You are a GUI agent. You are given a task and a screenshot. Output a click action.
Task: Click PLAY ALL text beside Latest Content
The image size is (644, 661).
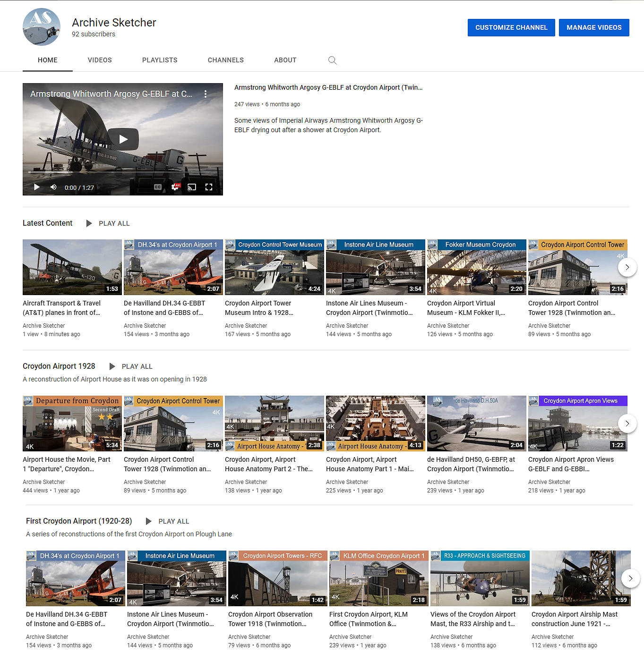(114, 223)
